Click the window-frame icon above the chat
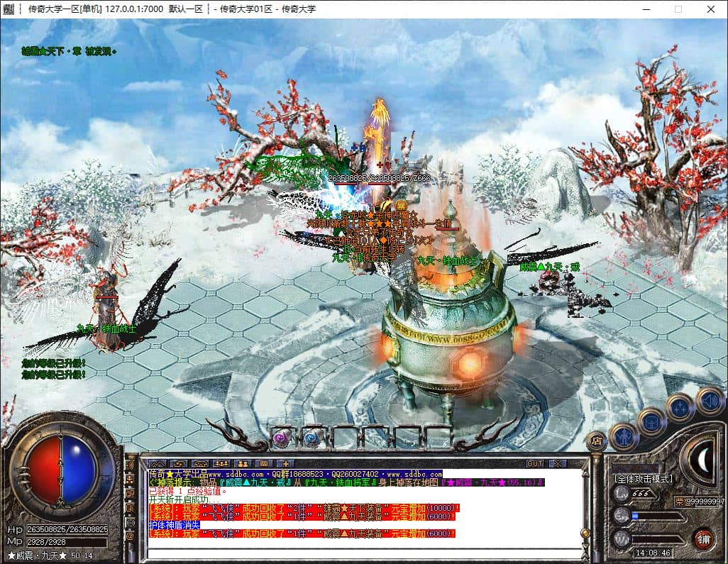Image resolution: width=728 pixels, height=564 pixels. [x=264, y=463]
